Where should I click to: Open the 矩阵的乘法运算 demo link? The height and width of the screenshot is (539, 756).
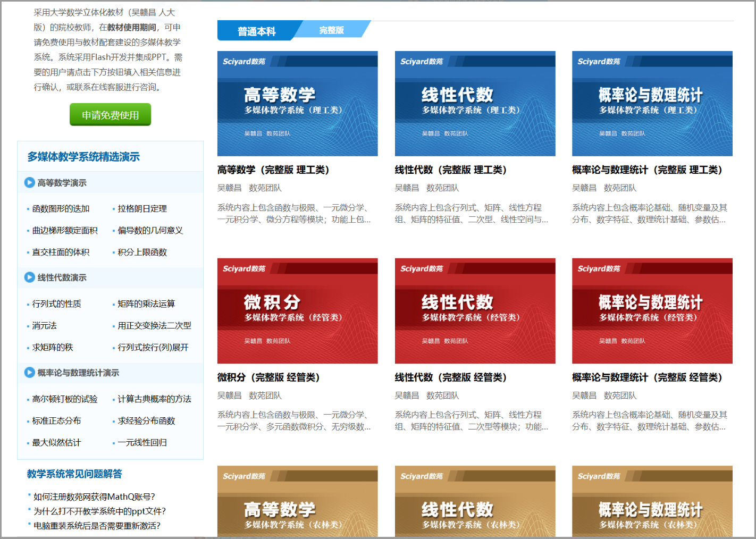point(146,304)
